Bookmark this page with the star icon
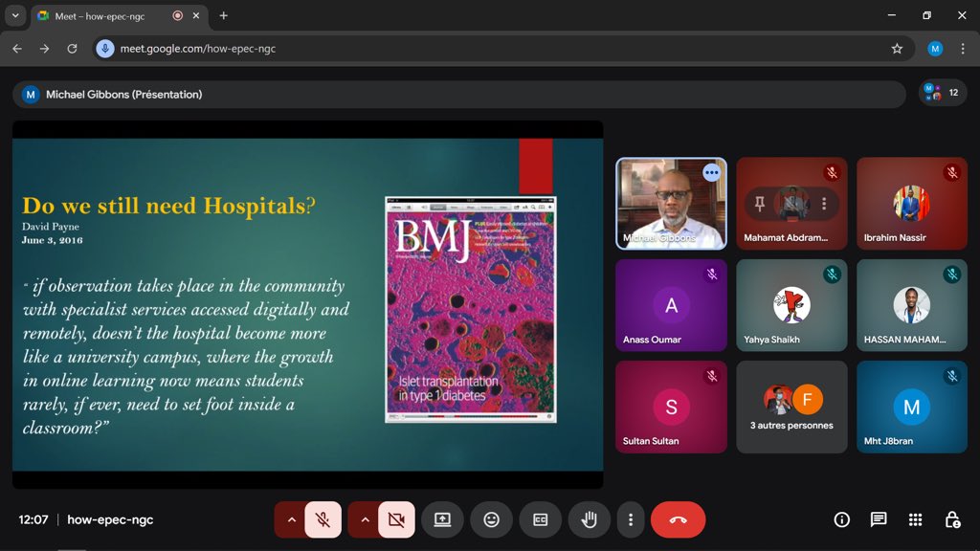This screenshot has width=980, height=551. coord(896,48)
